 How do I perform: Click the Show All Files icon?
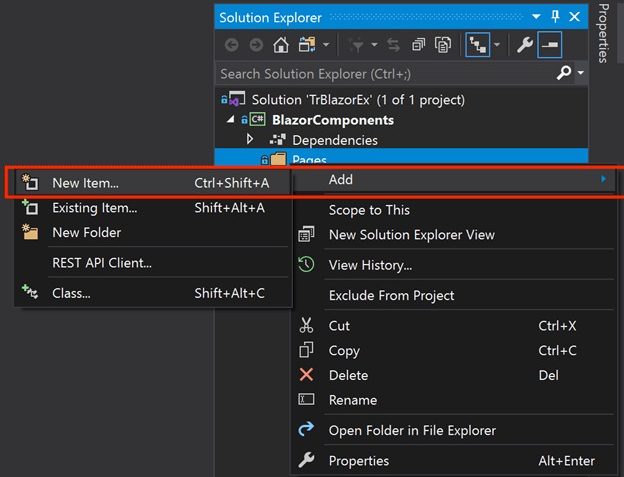point(443,45)
